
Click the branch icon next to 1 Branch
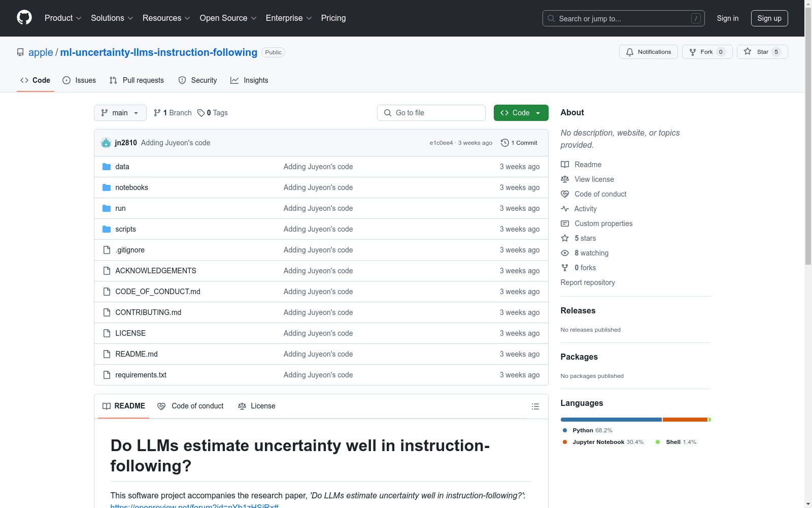(x=157, y=113)
